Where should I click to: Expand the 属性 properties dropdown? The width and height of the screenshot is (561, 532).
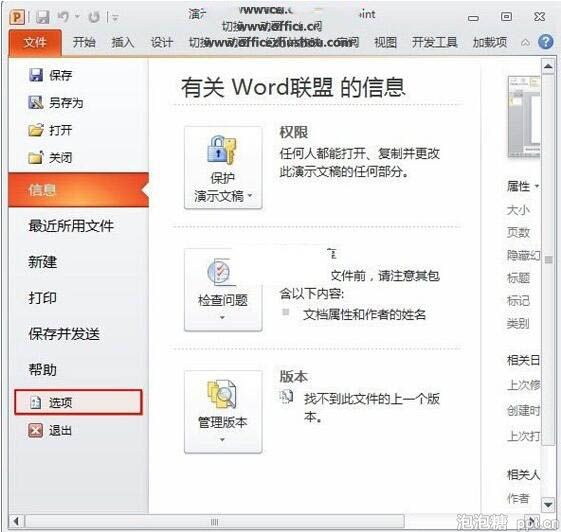coord(522,186)
